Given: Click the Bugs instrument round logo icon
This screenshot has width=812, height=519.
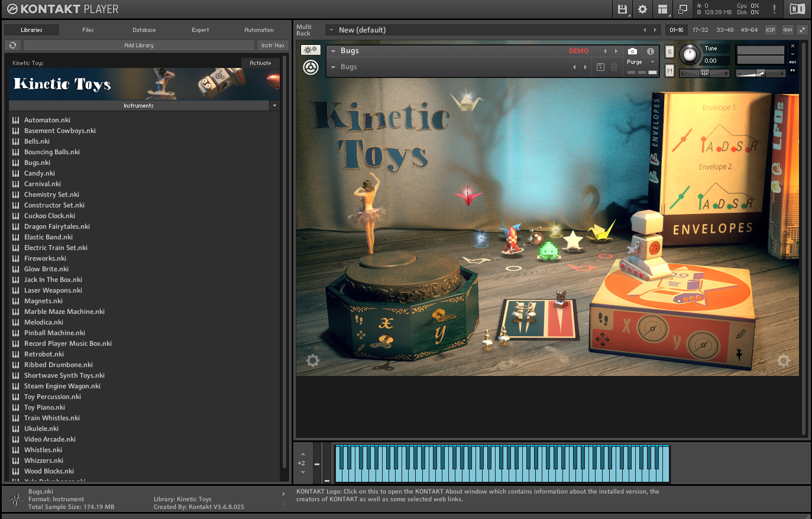Looking at the screenshot, I should coord(310,67).
